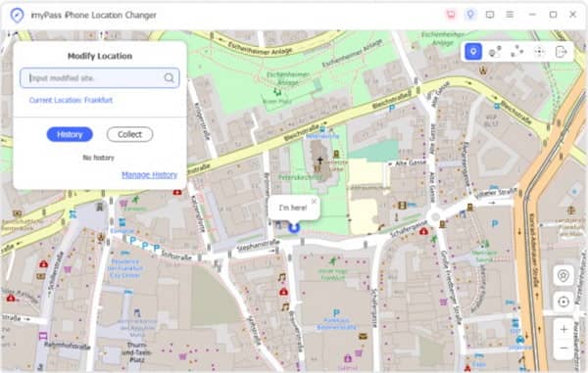Image resolution: width=588 pixels, height=373 pixels.
Task: Click the search magnifier in Modify Location
Action: [x=170, y=78]
